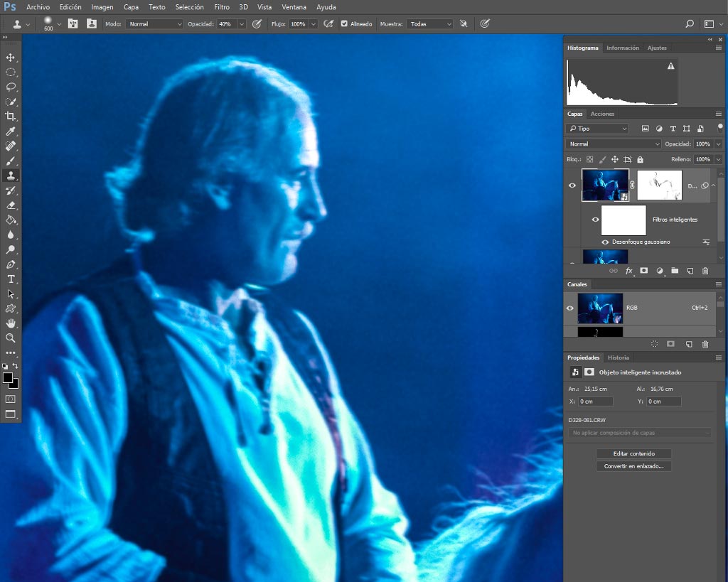Click the background color swatch
The height and width of the screenshot is (582, 728).
[16, 384]
